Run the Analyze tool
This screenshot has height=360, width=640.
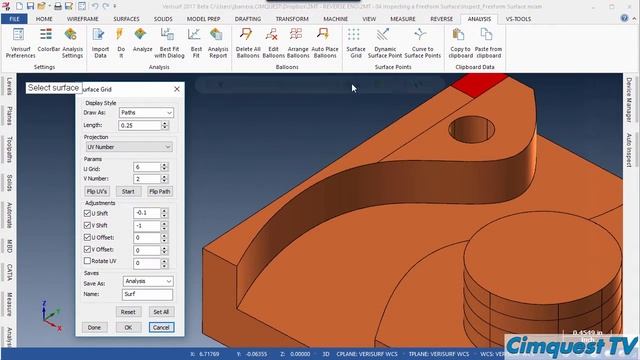pyautogui.click(x=142, y=40)
